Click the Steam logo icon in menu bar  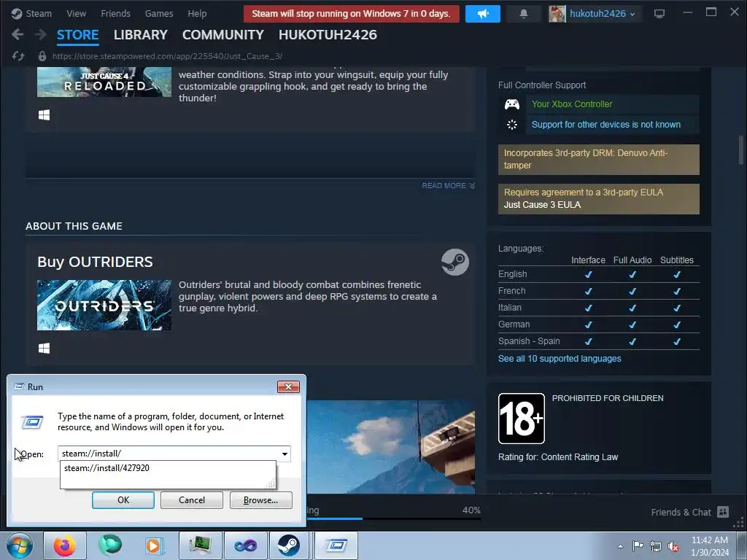17,13
